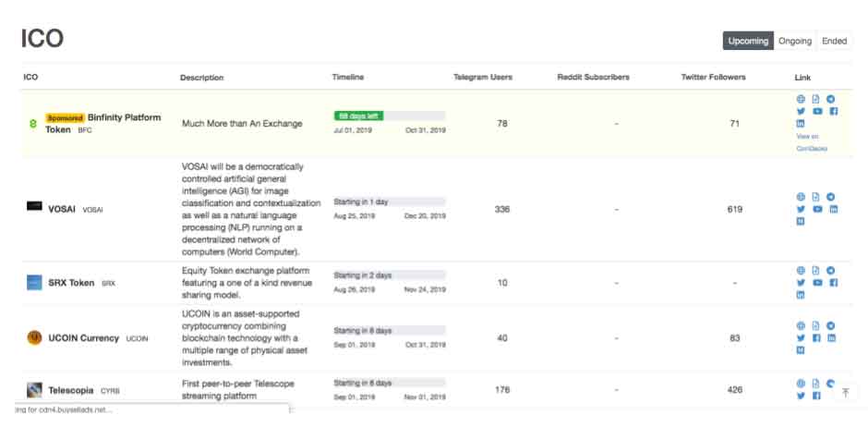Viewport: 868px width, 427px height.
Task: Open Binfinity Platform Token LinkedIn icon
Action: (801, 124)
